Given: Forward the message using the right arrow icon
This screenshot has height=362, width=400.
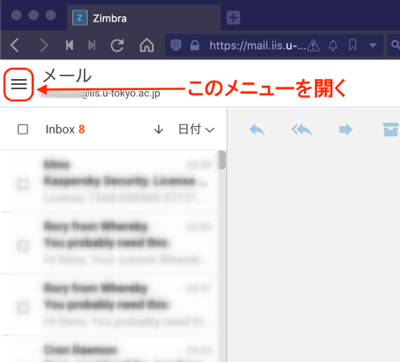Looking at the screenshot, I should [346, 130].
